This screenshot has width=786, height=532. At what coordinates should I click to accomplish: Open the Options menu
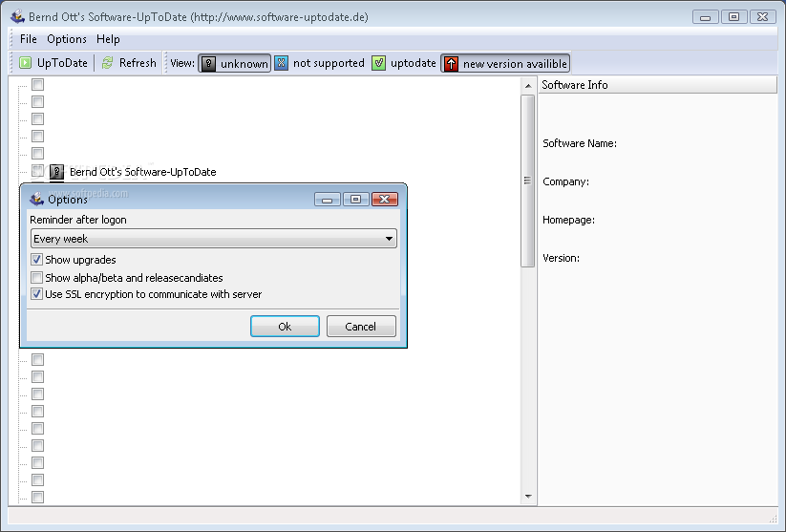click(x=67, y=39)
